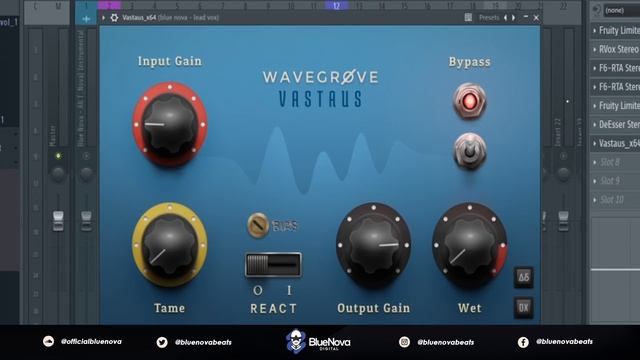Expand arrow beside Slot 10
640x360 pixels.
pyautogui.click(x=595, y=200)
